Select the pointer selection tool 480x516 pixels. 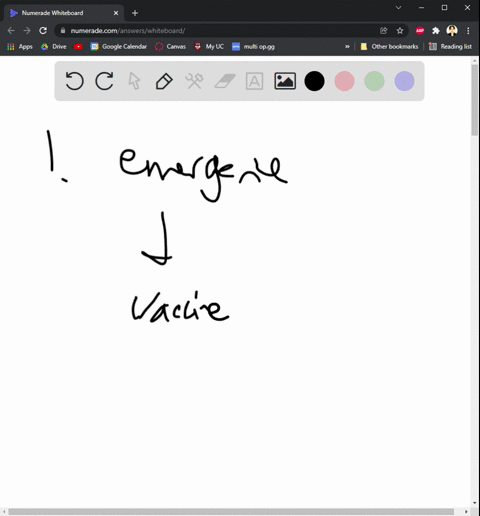[134, 81]
